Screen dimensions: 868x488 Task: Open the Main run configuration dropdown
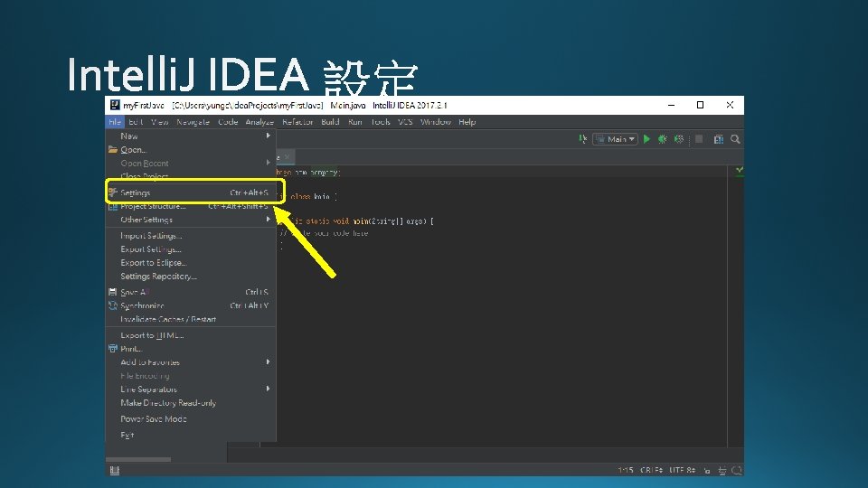615,139
